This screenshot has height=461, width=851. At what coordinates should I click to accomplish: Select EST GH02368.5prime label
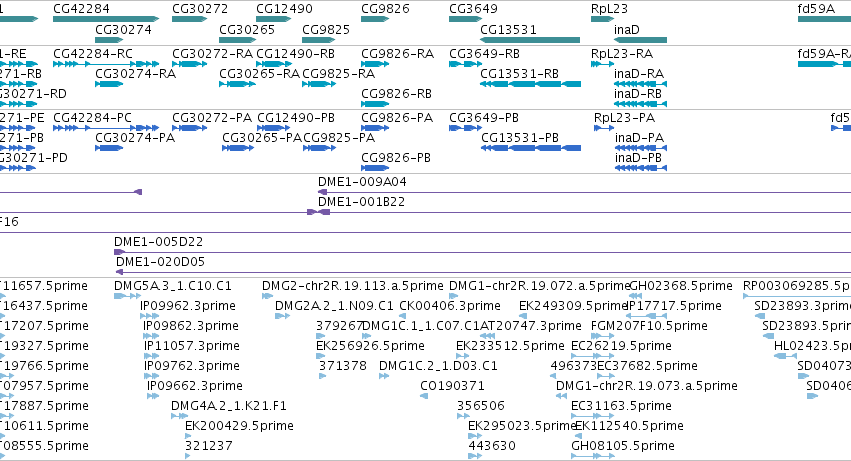tap(681, 286)
